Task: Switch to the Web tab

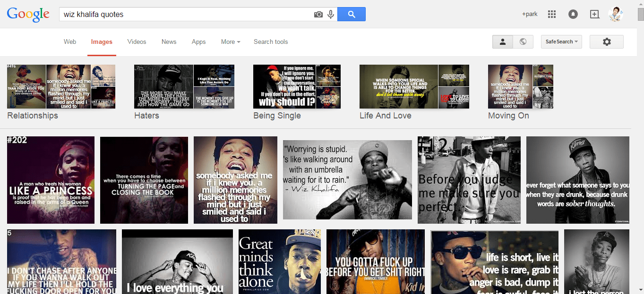Action: (70, 42)
